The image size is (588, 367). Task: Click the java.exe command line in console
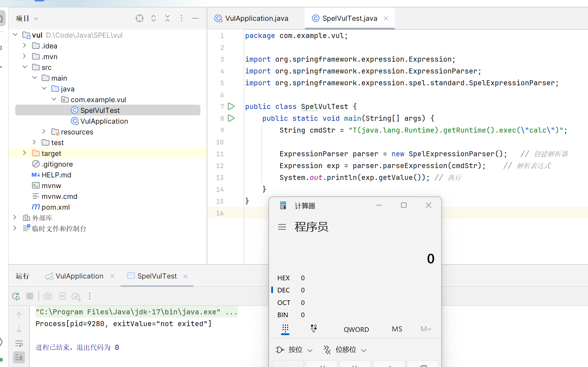point(136,312)
